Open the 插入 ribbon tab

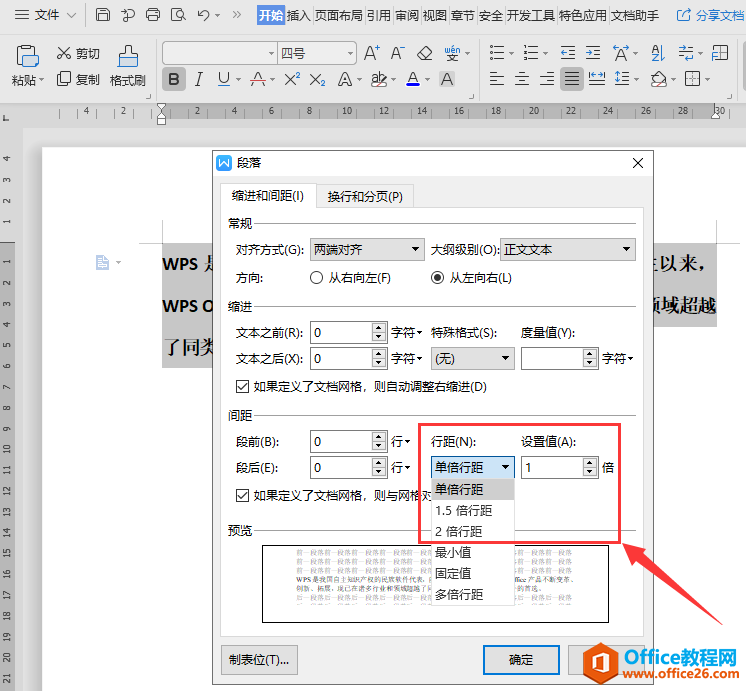click(298, 15)
